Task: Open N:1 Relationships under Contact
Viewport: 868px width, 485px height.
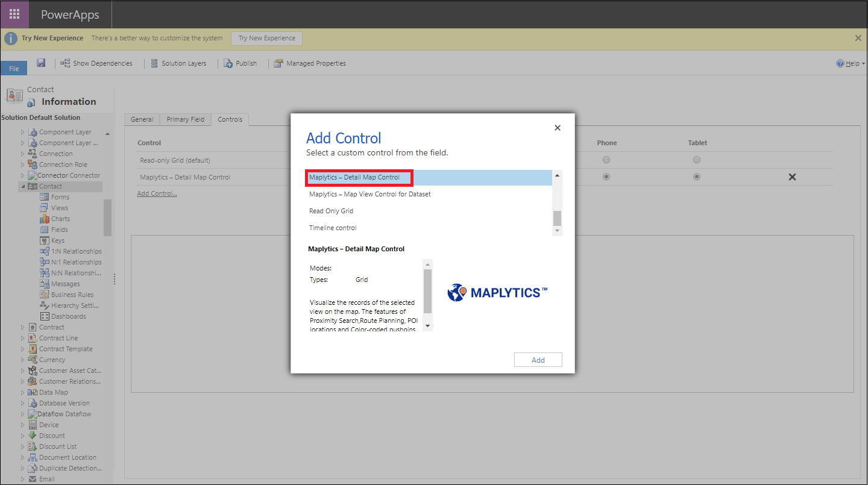Action: click(x=77, y=262)
